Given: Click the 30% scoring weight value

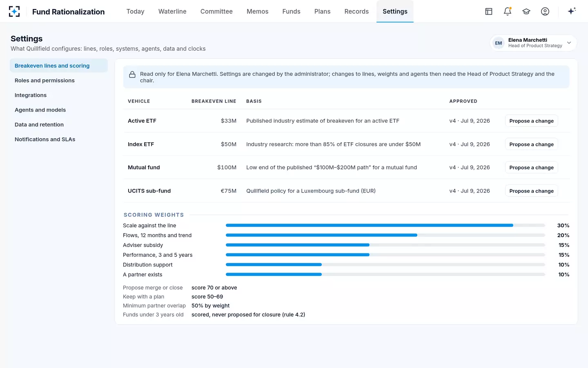Looking at the screenshot, I should [x=563, y=225].
